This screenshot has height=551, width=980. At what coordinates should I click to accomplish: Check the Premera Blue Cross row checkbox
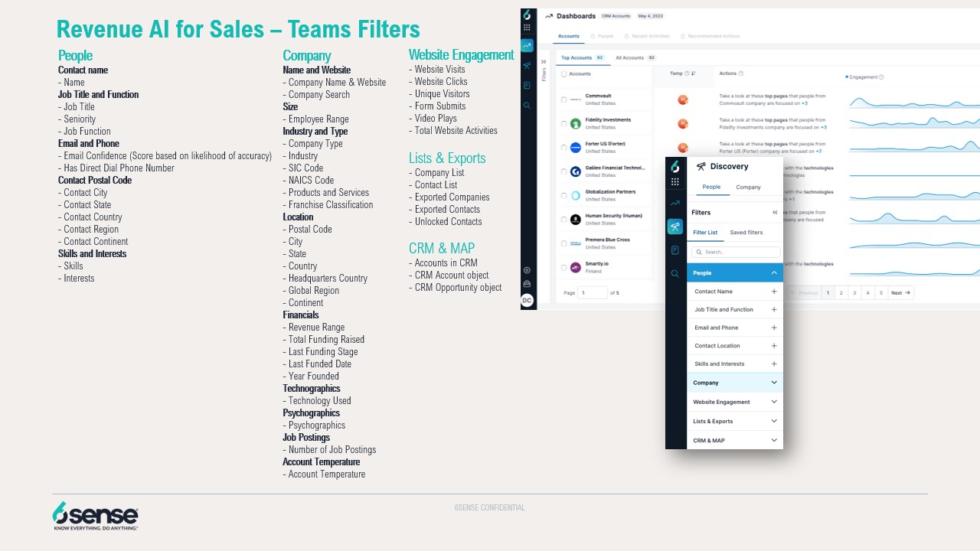point(564,243)
